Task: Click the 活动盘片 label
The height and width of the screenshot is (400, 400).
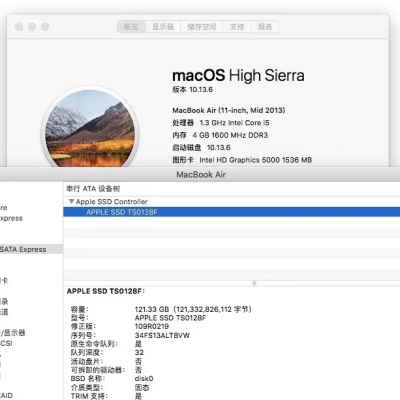Action: click(87, 361)
